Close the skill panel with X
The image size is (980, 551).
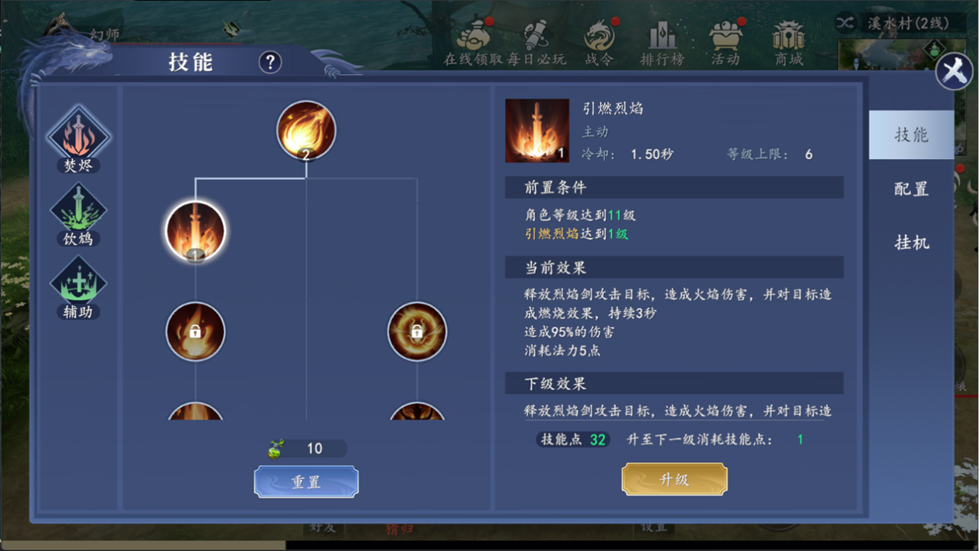coord(954,72)
